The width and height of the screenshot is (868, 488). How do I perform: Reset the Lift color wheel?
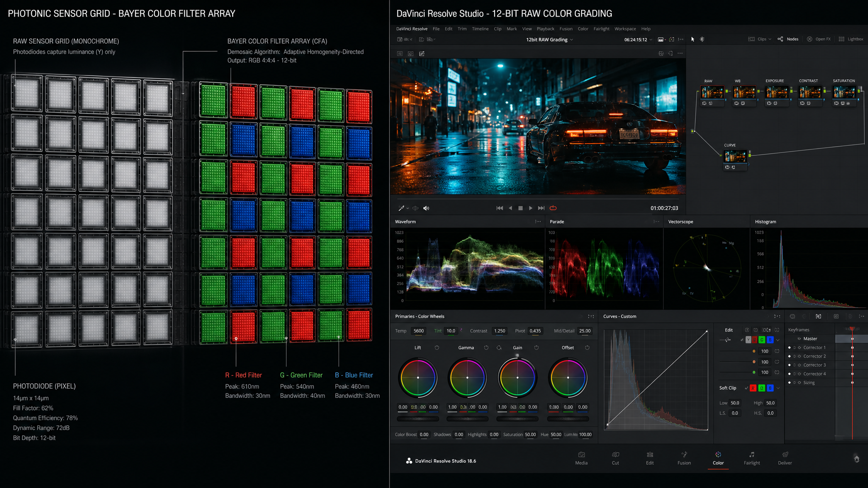point(437,348)
